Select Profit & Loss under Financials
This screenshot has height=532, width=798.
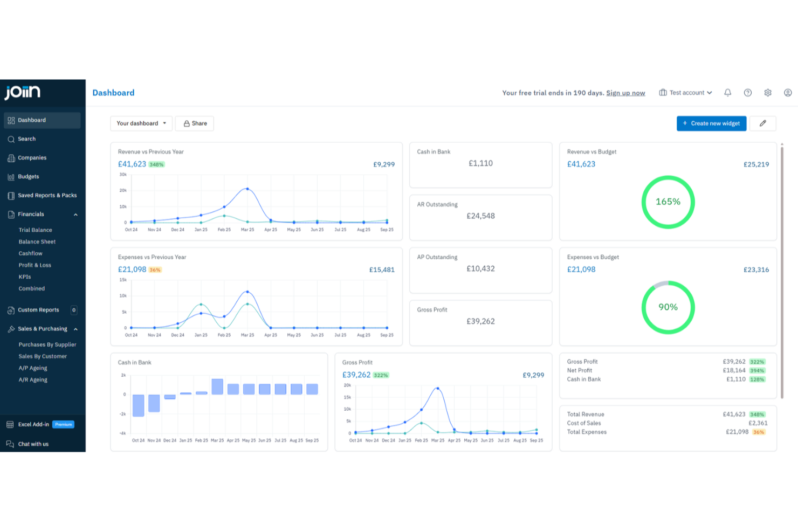[x=35, y=265]
